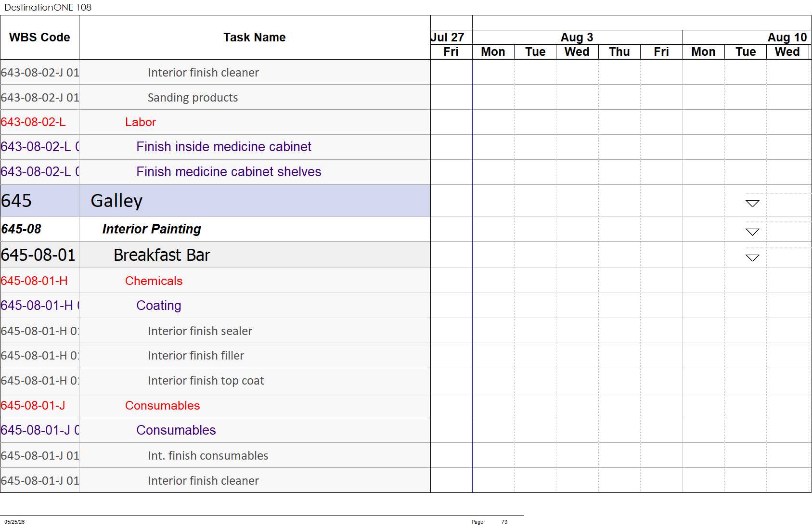Click the Interior Painting summary triangle marker
This screenshot has height=528, width=812.
(x=752, y=232)
